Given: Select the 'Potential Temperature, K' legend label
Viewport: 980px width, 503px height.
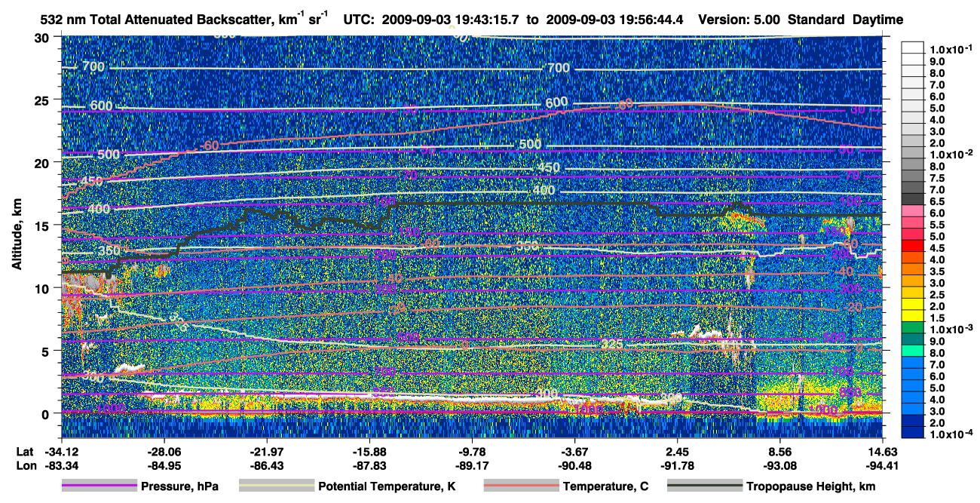Looking at the screenshot, I should [x=387, y=487].
